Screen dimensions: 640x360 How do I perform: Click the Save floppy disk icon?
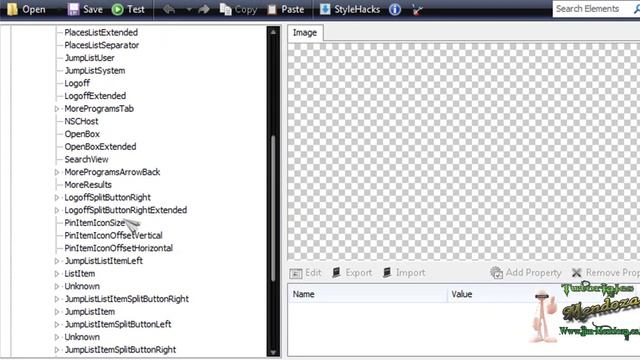(x=73, y=9)
